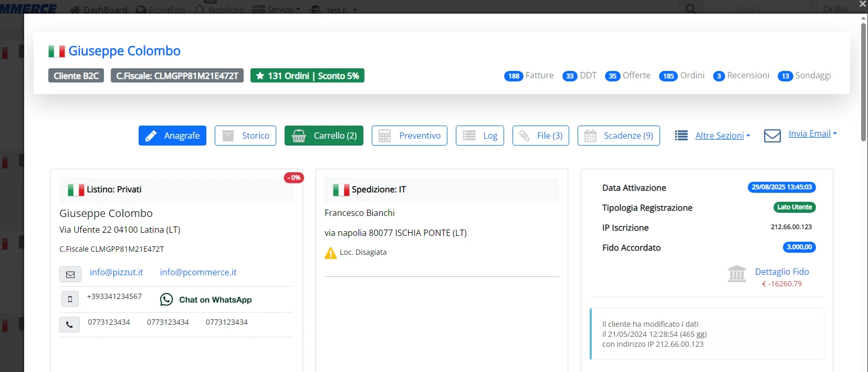Click the 29/08/2025 13:45:03 activation date badge
This screenshot has width=868, height=372.
pos(781,187)
